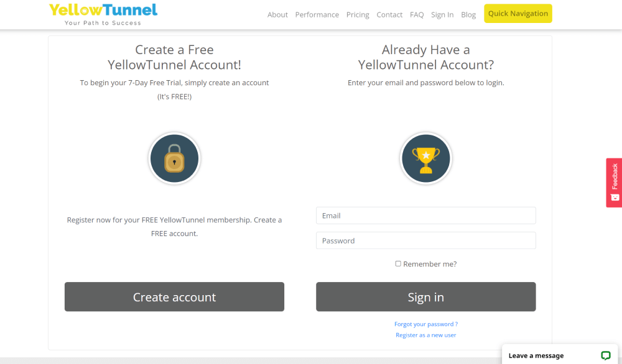Image resolution: width=622 pixels, height=364 pixels.
Task: Enable the Remember me checkbox
Action: (x=398, y=263)
